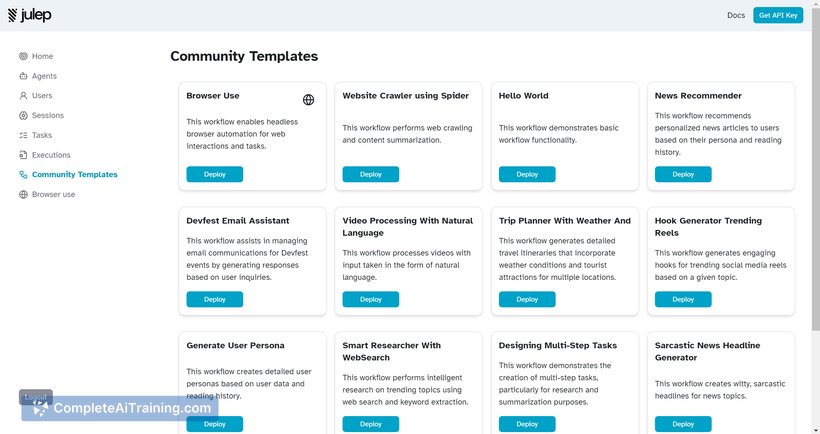Click the Browser Use card title
The image size is (820, 434).
pyautogui.click(x=213, y=96)
